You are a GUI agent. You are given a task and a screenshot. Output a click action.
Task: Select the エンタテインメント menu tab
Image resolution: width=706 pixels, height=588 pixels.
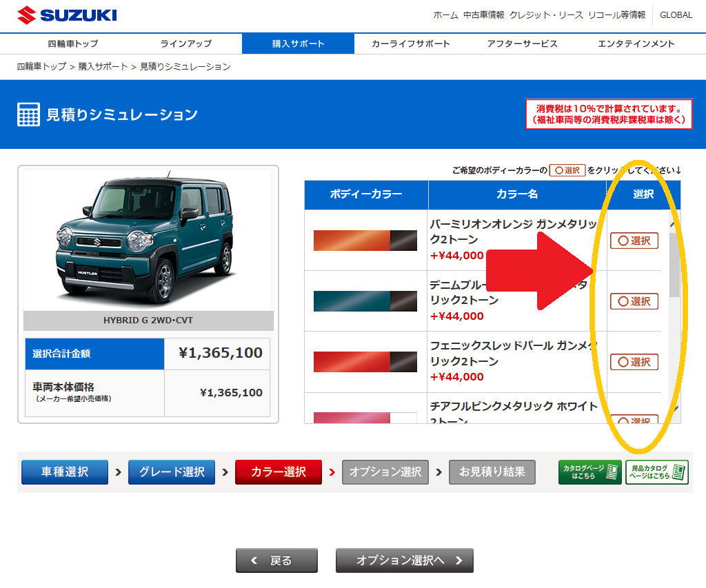636,43
